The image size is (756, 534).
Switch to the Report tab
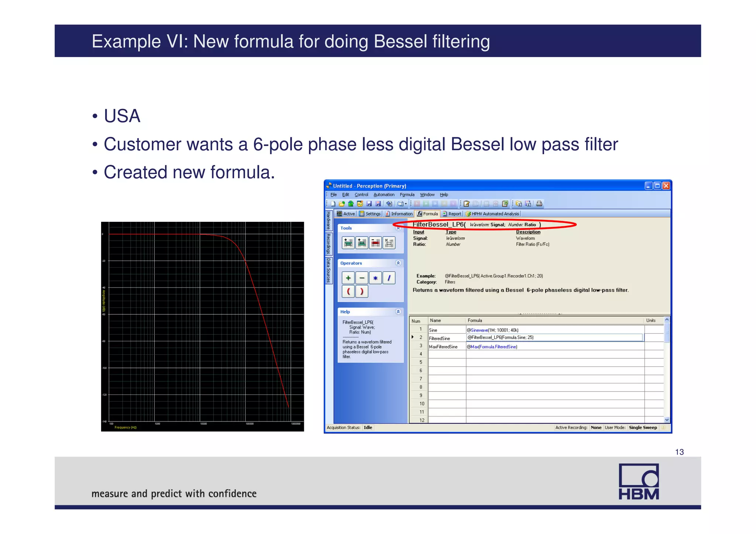pyautogui.click(x=452, y=214)
